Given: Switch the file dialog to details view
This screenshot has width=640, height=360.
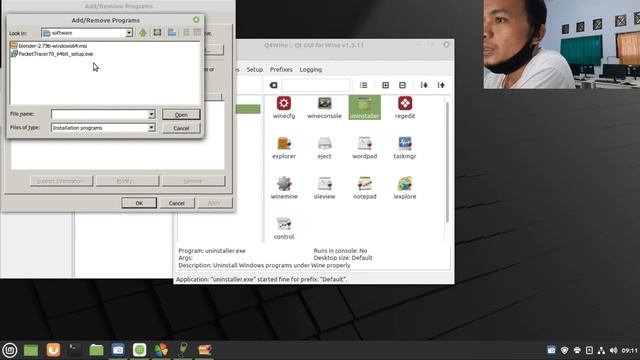Looking at the screenshot, I should [x=197, y=33].
